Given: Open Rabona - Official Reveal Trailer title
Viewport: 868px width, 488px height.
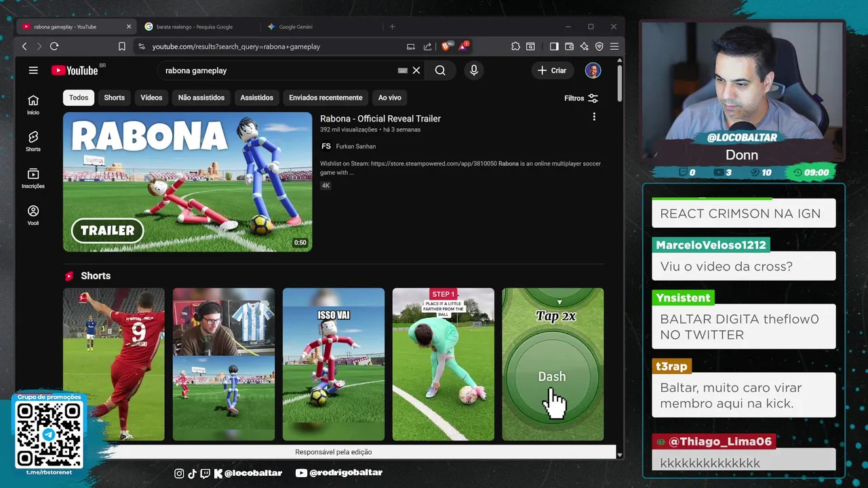Looking at the screenshot, I should coord(380,119).
